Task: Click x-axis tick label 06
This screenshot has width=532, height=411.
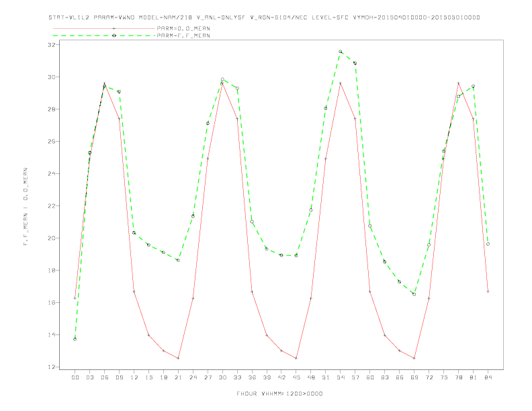Action: pos(105,377)
